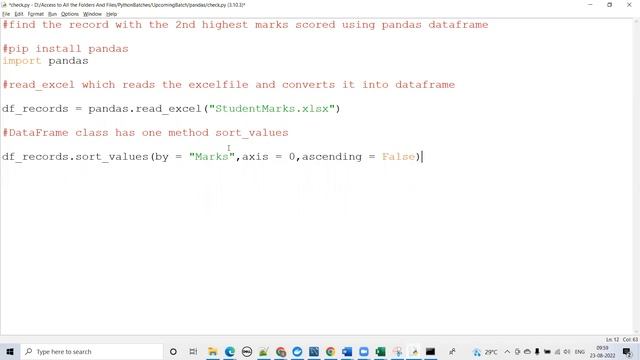640x360 pixels.
Task: Open Microsoft Word from the taskbar
Action: [347, 351]
